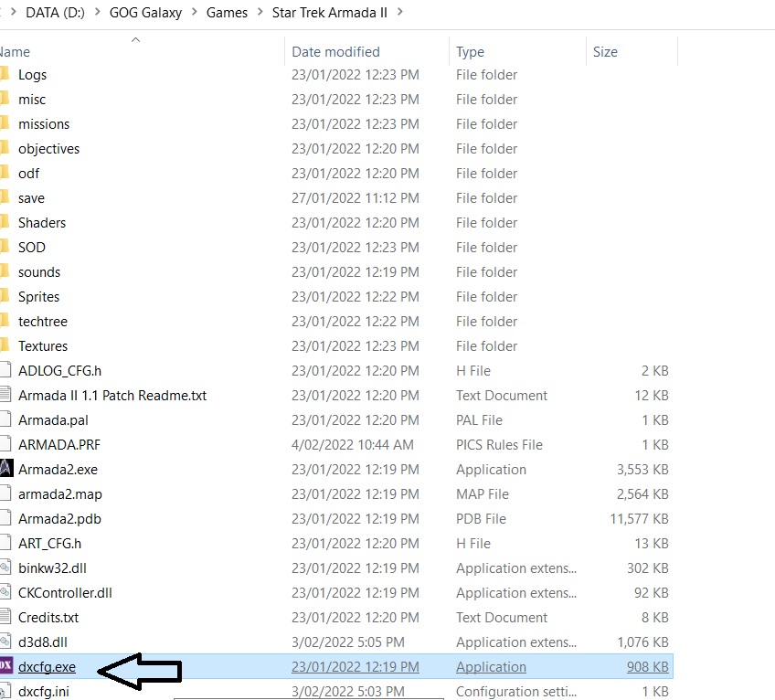Click the 3,553 KB size value
Image resolution: width=775 pixels, height=700 pixels.
[642, 469]
